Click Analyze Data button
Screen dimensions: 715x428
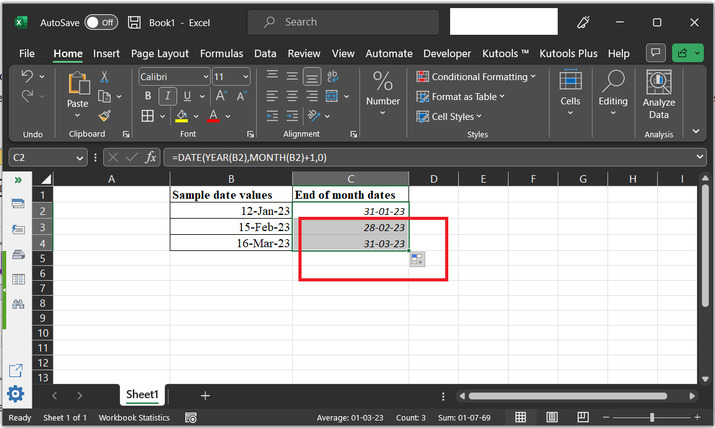tap(659, 95)
